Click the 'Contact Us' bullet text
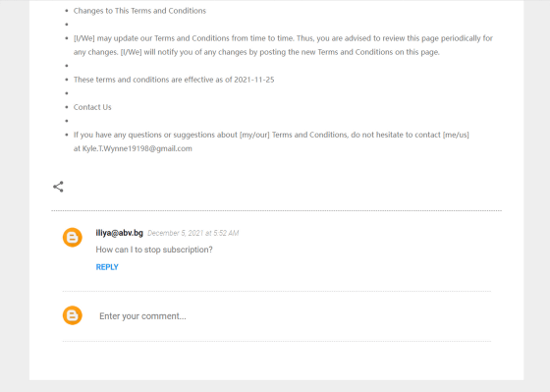Viewport: 550px width, 392px height. pyautogui.click(x=92, y=107)
